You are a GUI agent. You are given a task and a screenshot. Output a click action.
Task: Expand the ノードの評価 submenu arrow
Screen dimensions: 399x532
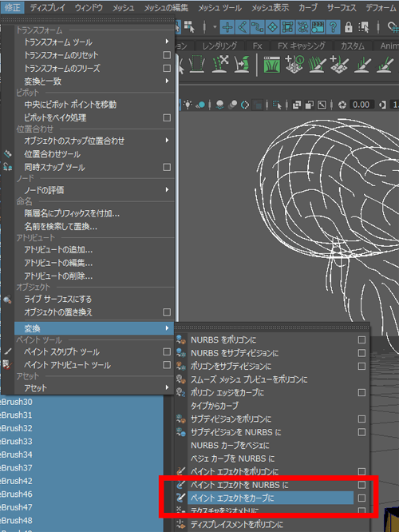point(167,189)
